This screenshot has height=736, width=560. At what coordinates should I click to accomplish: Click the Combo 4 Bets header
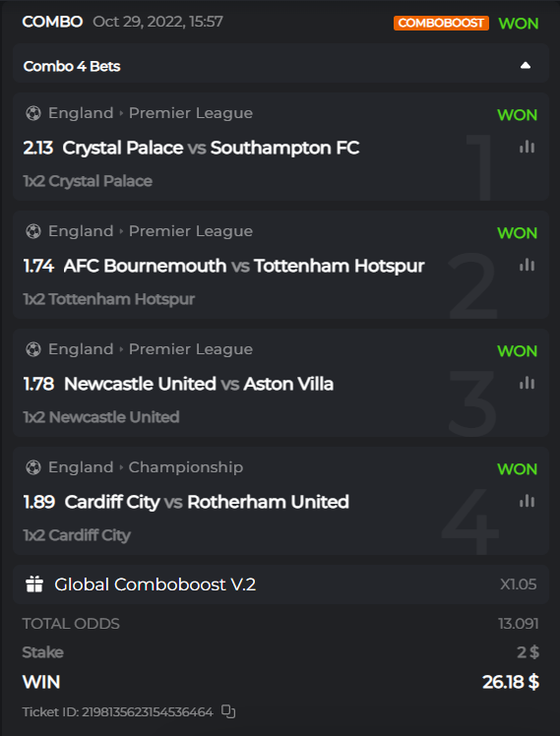point(280,63)
